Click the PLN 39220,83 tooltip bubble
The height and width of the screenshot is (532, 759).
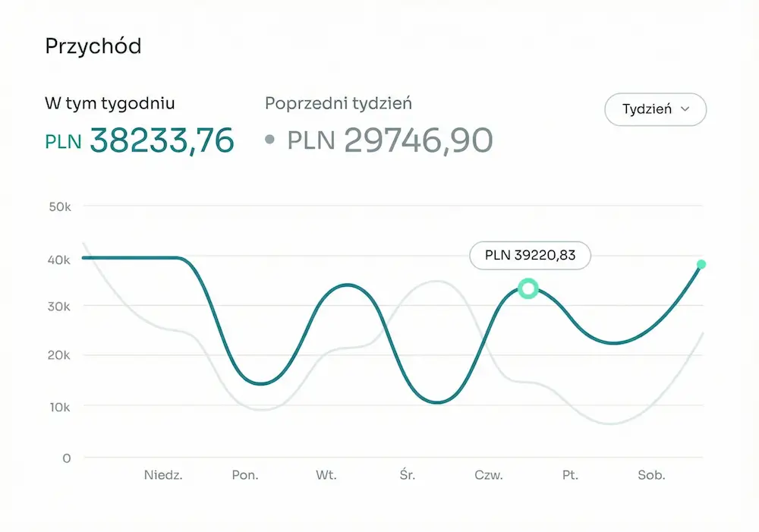(x=530, y=256)
